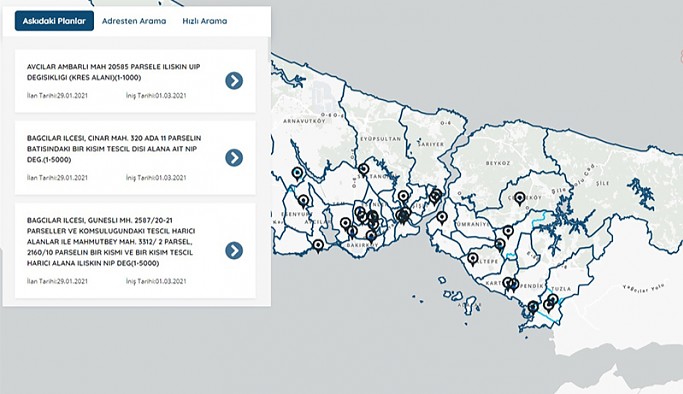
Task: Click the SARIYER district label on the map
Action: pos(430,144)
